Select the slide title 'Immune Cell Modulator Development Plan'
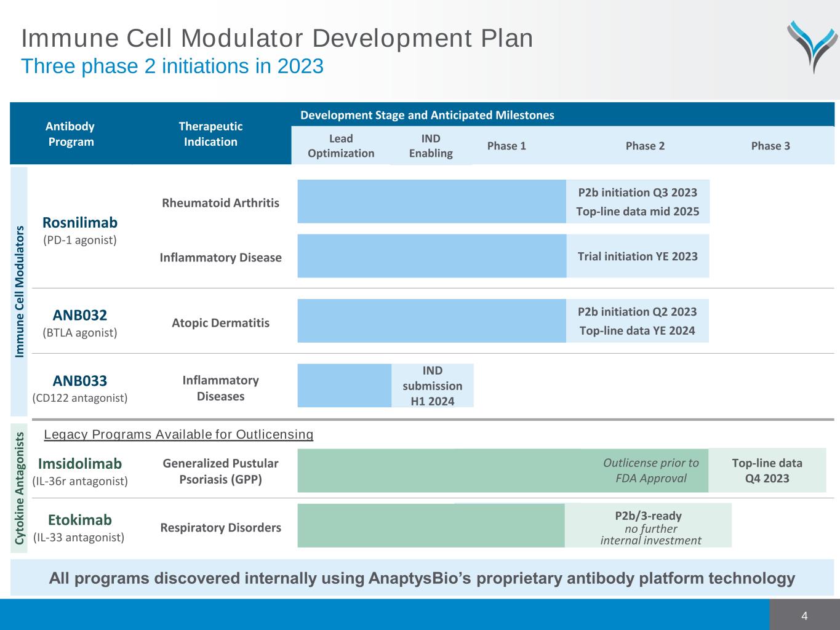 point(277,38)
